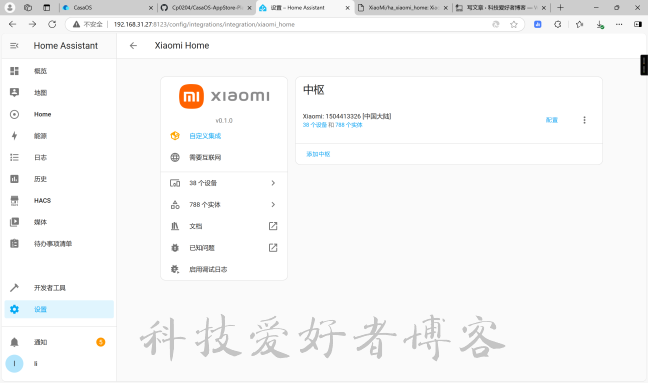Open the documentation row
648x383 pixels.
tap(224, 226)
